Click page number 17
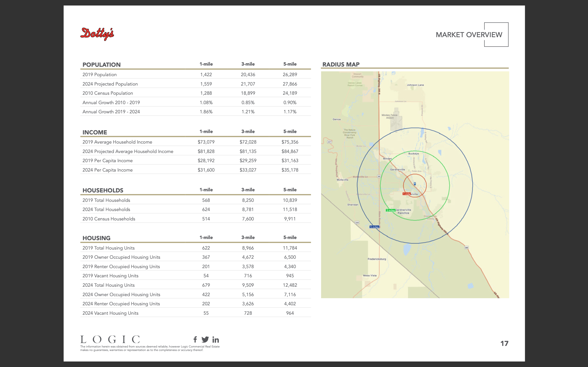 pos(504,343)
